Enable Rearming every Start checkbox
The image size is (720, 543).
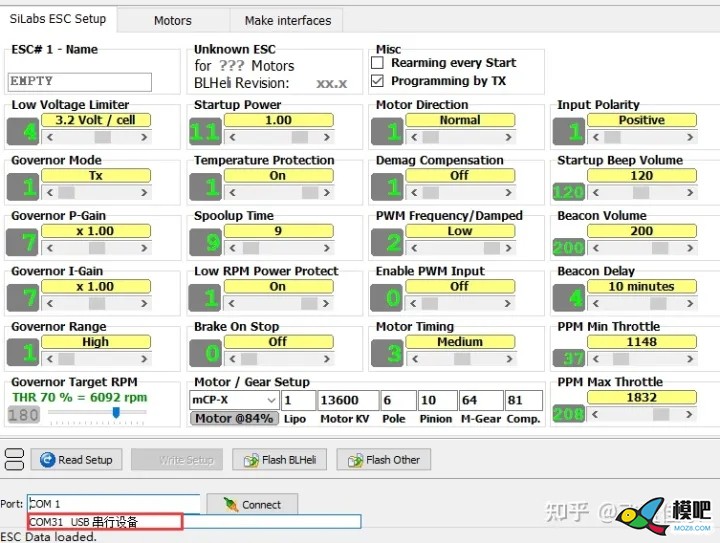(377, 62)
